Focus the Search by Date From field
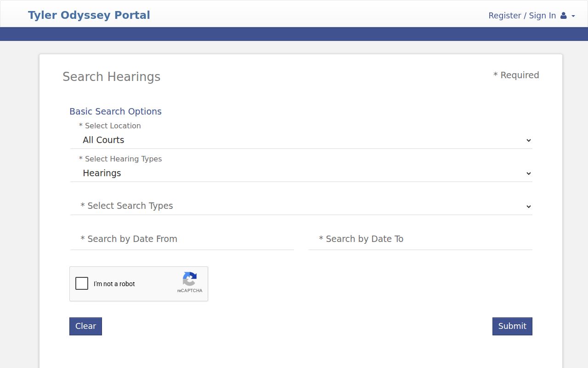The image size is (588, 368). click(182, 239)
